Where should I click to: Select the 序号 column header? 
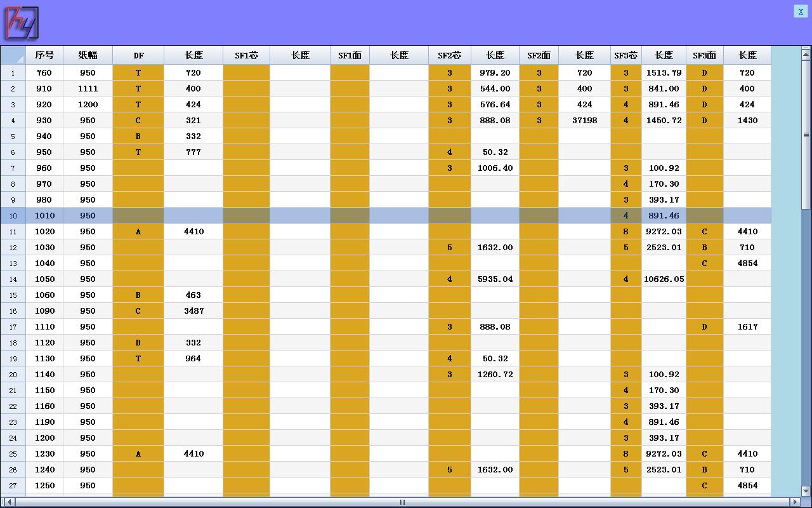(44, 55)
